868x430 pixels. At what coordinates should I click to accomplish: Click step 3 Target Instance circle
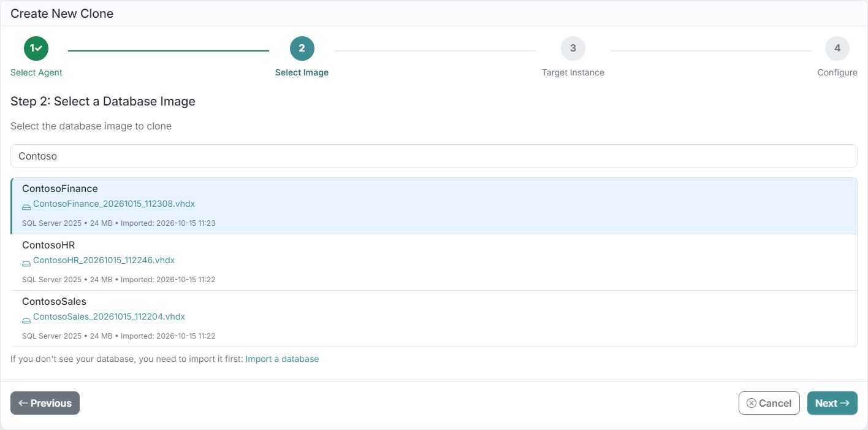(x=573, y=48)
